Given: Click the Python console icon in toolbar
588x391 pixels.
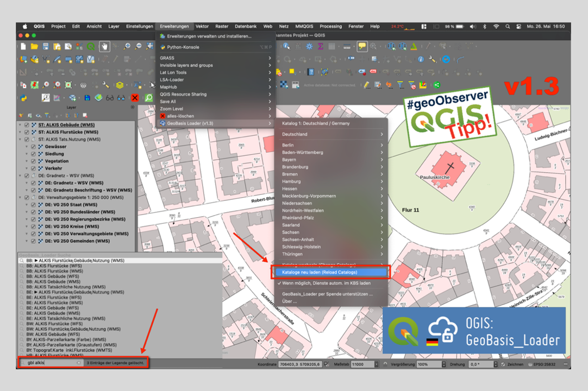Looking at the screenshot, I should 24,98.
